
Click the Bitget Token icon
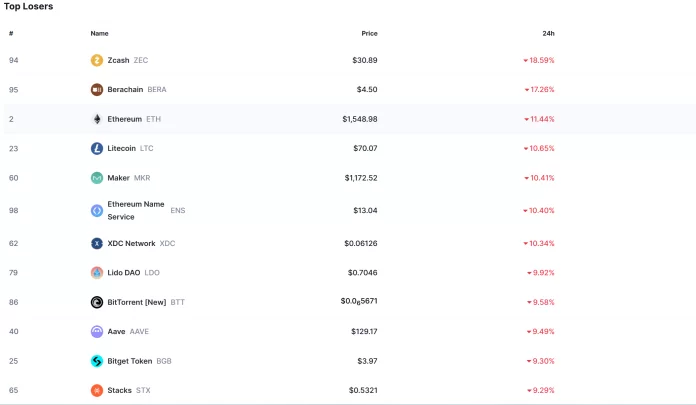(x=97, y=361)
